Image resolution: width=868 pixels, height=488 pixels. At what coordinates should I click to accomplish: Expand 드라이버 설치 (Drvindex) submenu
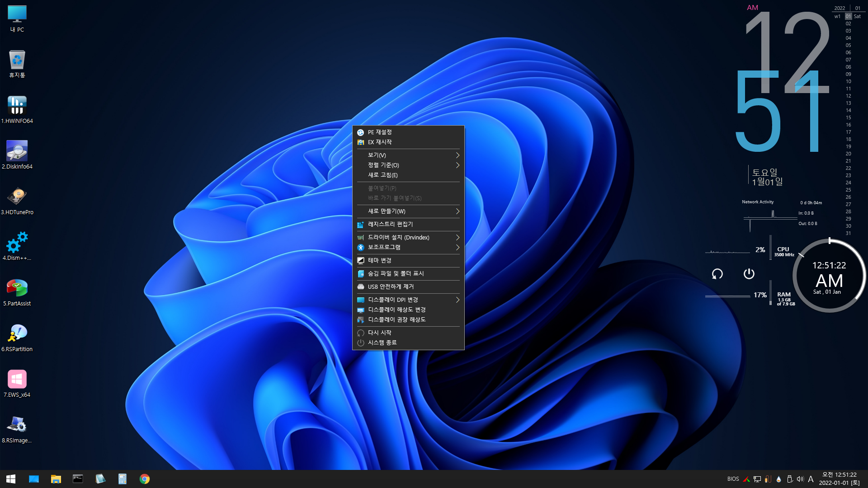point(408,238)
